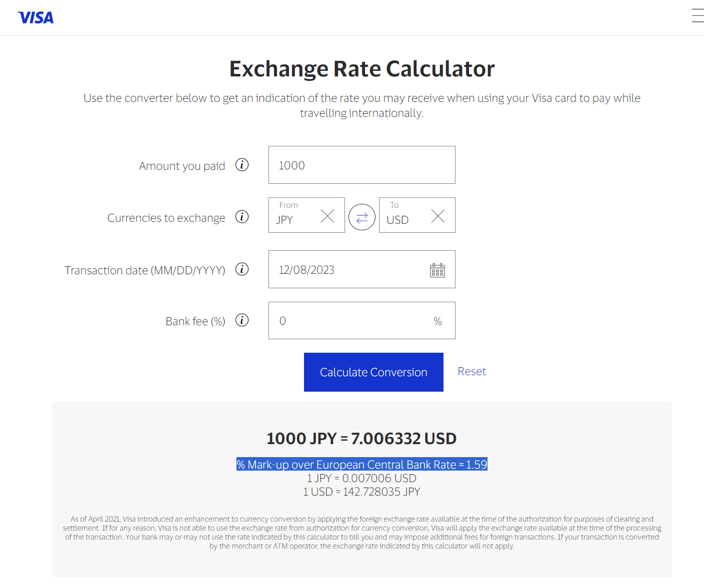This screenshot has height=588, width=704.
Task: Click the highlighted Mark-up over ECB Rate text
Action: (361, 465)
